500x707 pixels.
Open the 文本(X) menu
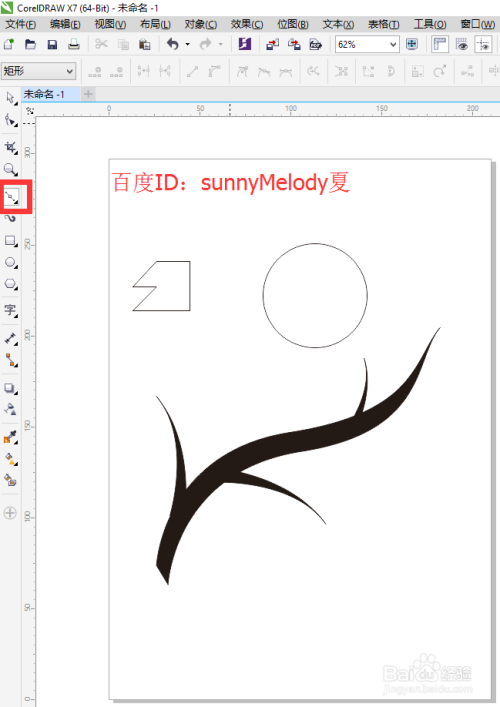(x=338, y=24)
